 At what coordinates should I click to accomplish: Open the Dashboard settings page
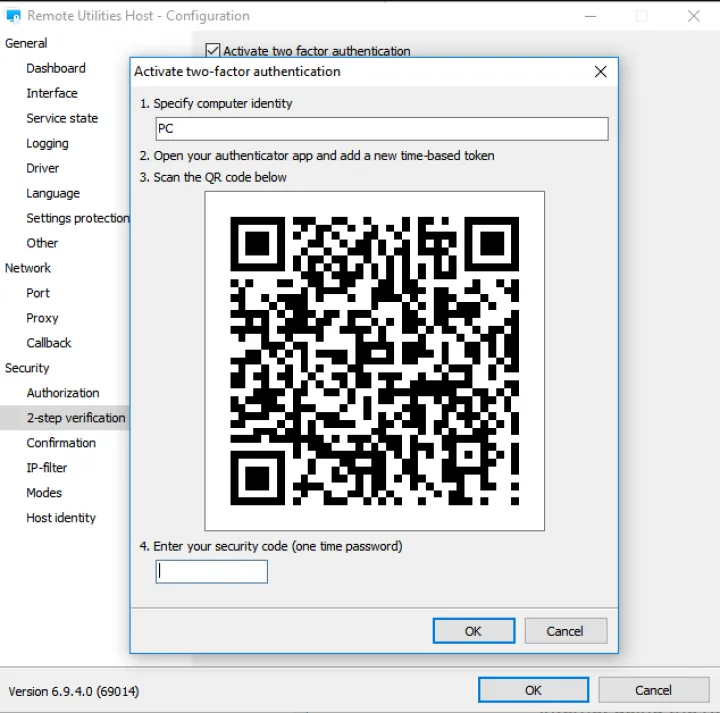(56, 68)
